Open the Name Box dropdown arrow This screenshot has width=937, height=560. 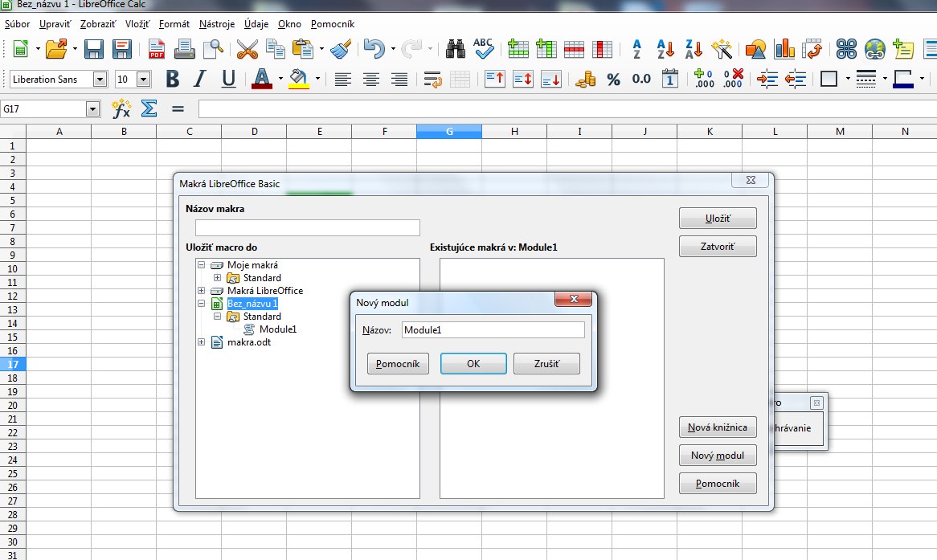pos(92,108)
